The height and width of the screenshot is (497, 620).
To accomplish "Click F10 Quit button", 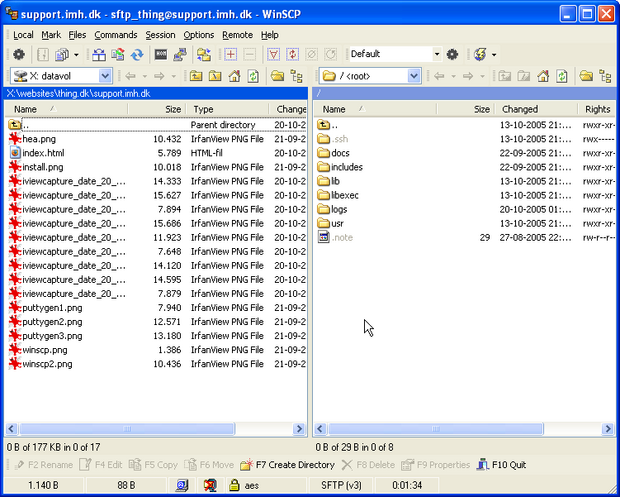I will click(x=505, y=465).
